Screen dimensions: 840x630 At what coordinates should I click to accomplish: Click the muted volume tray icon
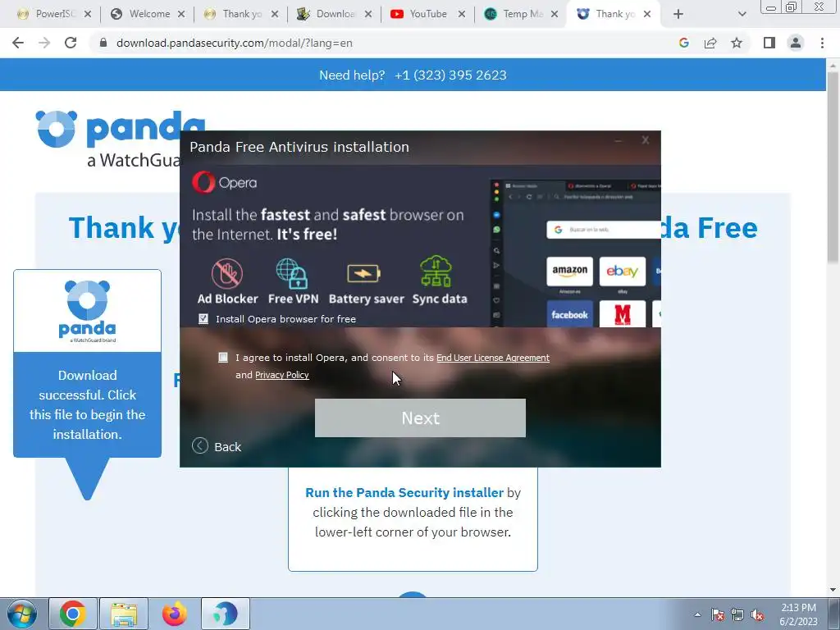757,615
